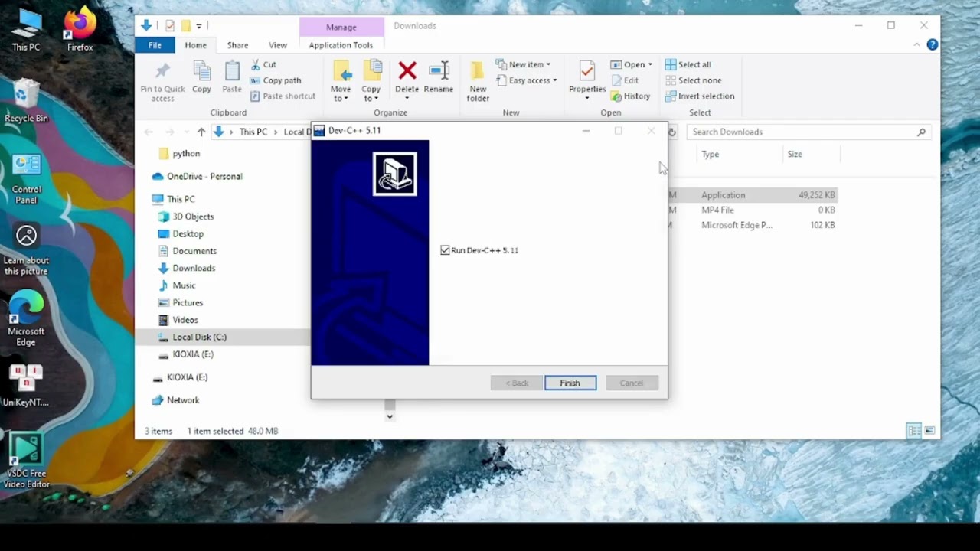Image resolution: width=980 pixels, height=551 pixels.
Task: Open the VSDC Free Video Editor shortcut
Action: (x=26, y=459)
